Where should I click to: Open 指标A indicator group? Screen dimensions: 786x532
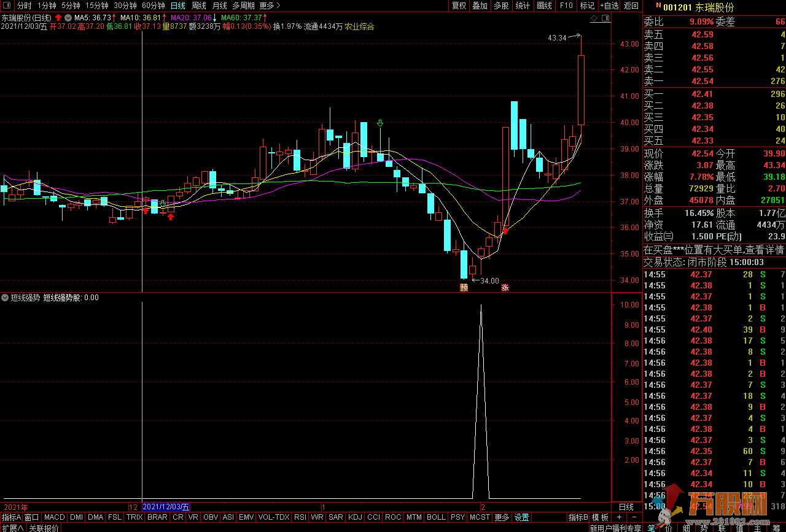pos(11,517)
